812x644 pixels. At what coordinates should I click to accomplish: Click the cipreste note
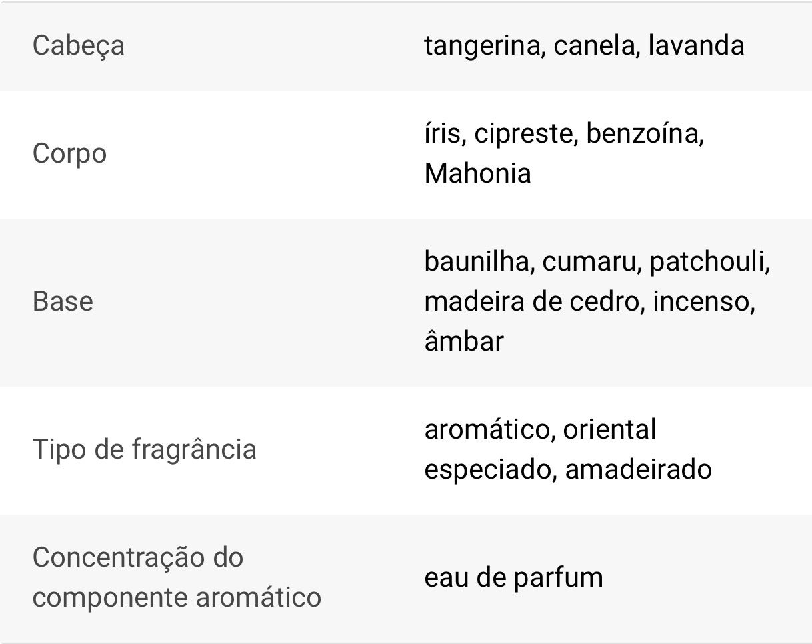[528, 133]
